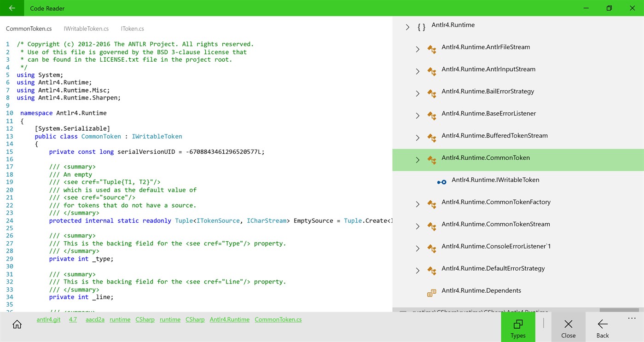
Task: Click the class icon beside CommonTokenFactory
Action: point(431,204)
